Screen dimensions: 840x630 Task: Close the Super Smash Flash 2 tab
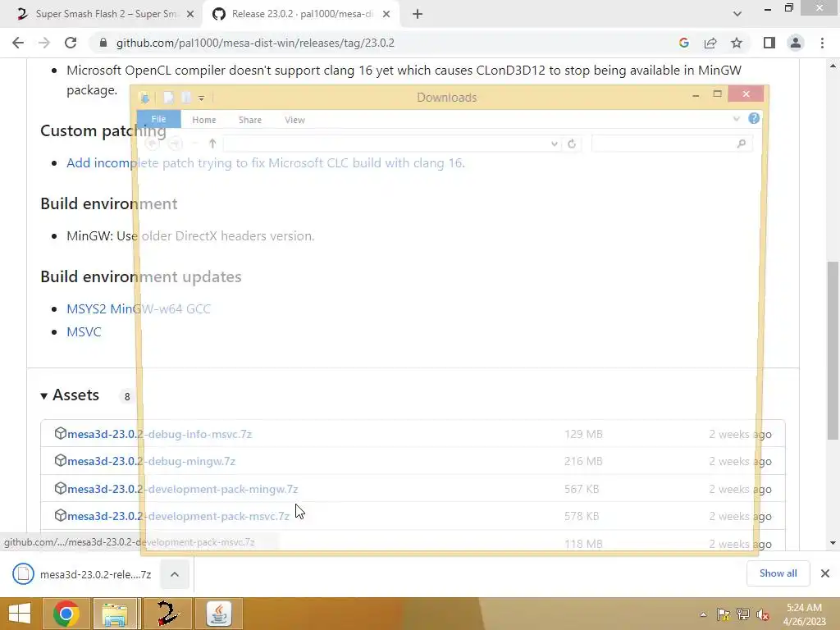pyautogui.click(x=190, y=15)
